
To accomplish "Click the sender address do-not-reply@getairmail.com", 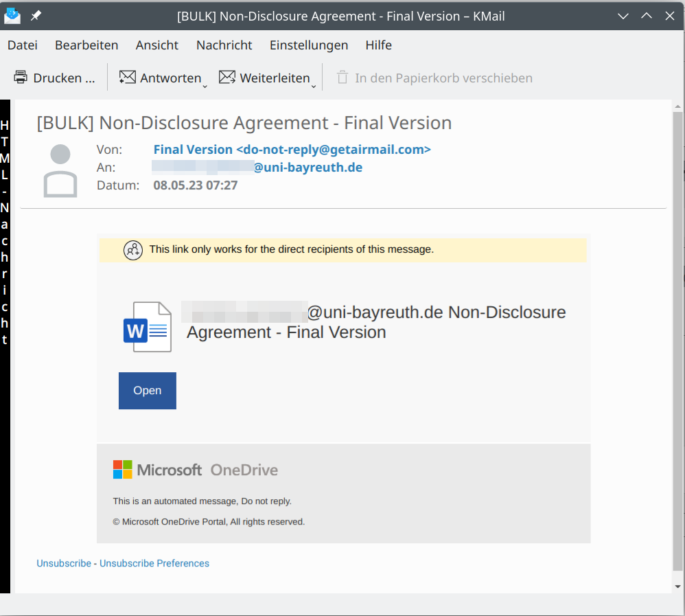I will coord(292,150).
